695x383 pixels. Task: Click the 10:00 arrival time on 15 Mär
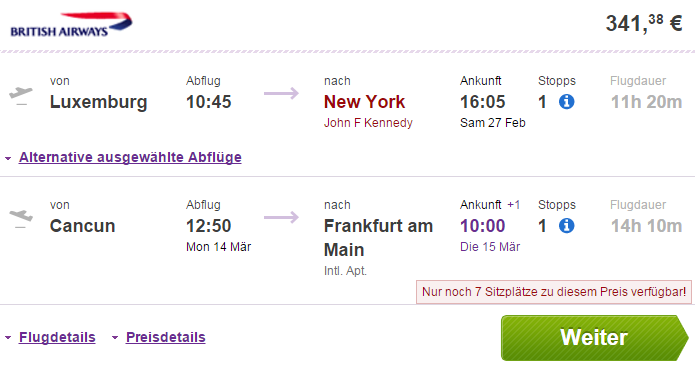pos(483,226)
